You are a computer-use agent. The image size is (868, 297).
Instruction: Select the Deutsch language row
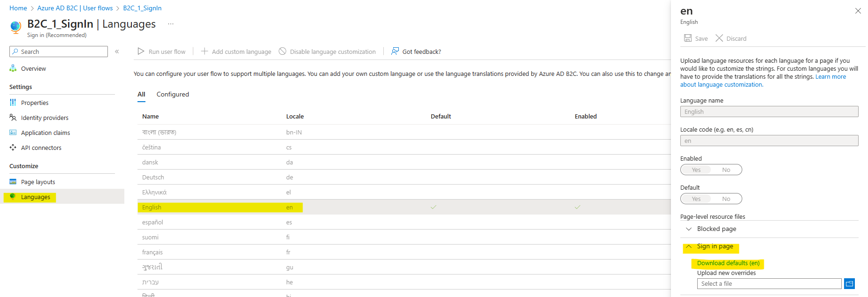pos(404,177)
